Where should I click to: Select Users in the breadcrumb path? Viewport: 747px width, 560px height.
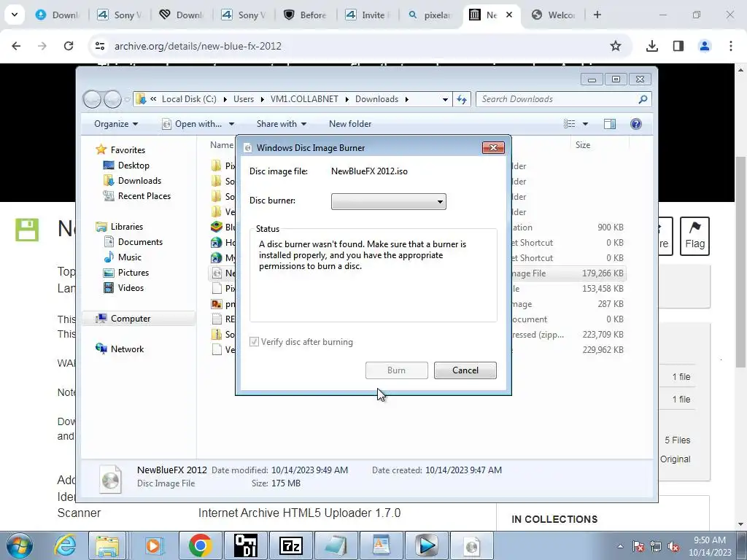pos(244,99)
